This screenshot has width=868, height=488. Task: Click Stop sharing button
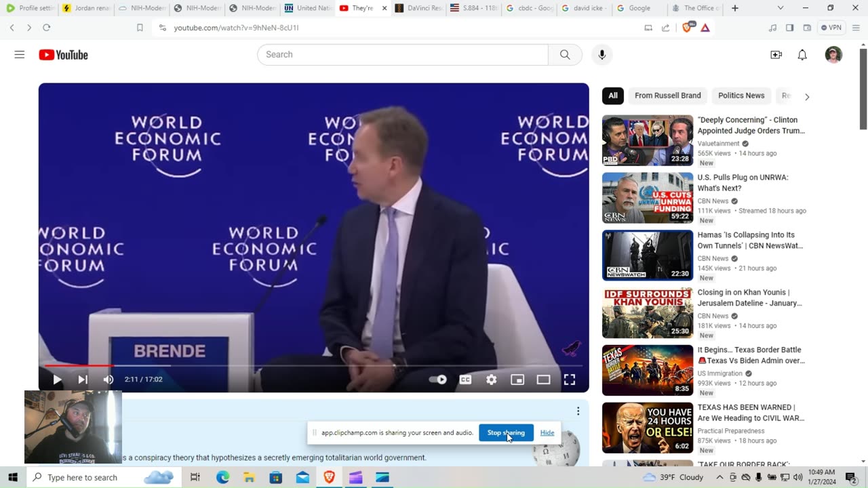(x=506, y=432)
